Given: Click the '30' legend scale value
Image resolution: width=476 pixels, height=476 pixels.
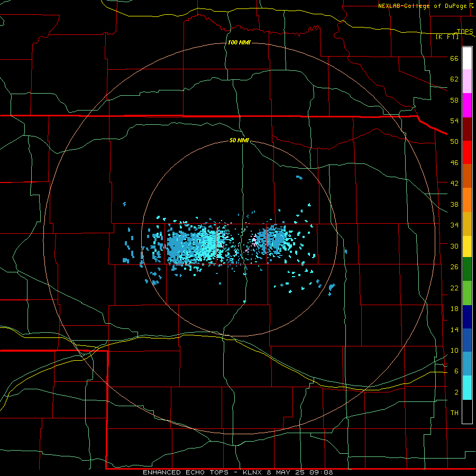Looking at the screenshot, I should pos(454,246).
